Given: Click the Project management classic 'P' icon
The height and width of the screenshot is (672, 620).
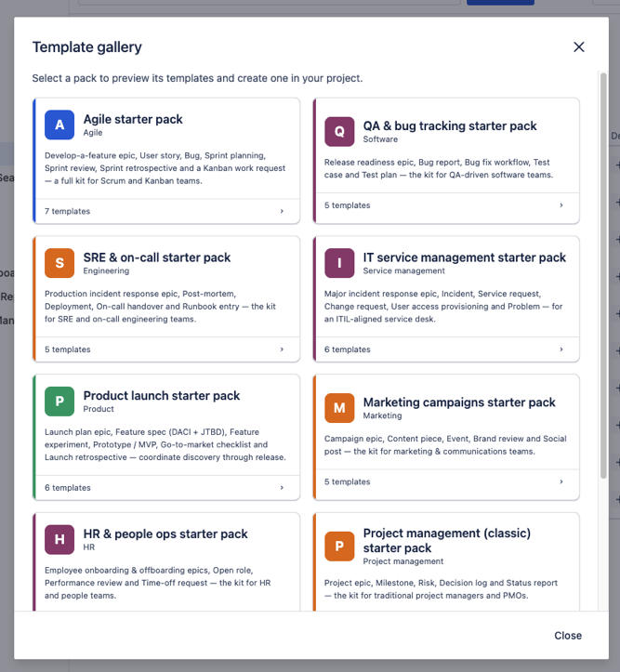Looking at the screenshot, I should [x=339, y=547].
